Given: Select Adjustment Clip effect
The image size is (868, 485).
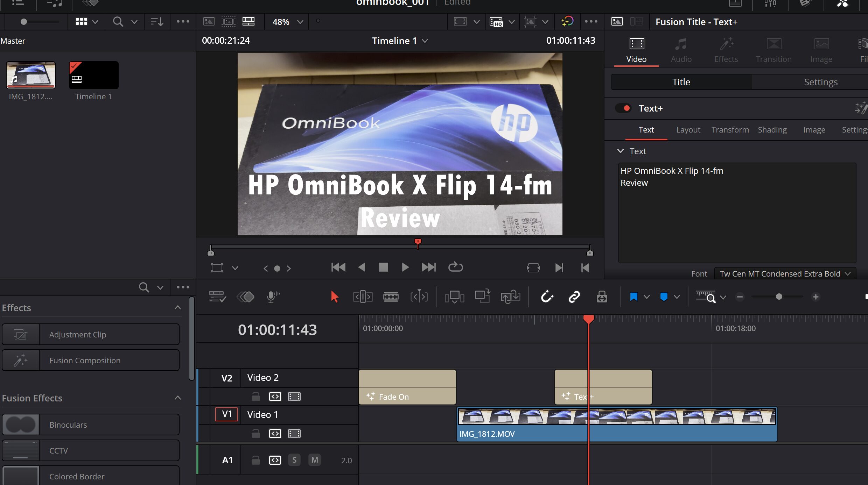Looking at the screenshot, I should pos(91,335).
